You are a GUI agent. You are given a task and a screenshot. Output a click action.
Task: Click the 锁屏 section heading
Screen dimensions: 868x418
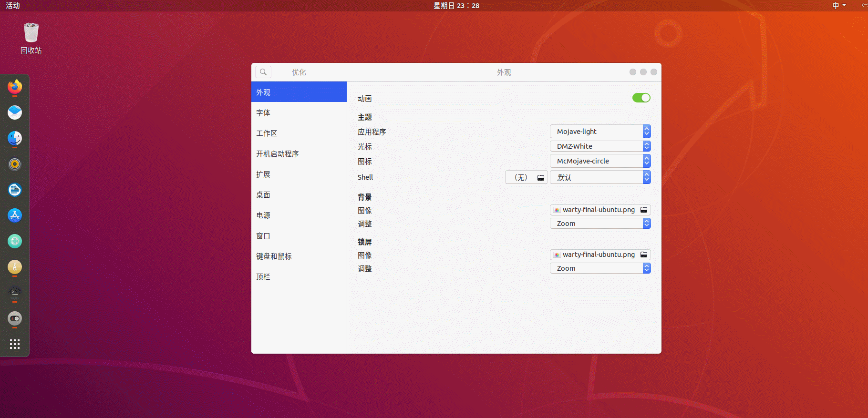[365, 242]
